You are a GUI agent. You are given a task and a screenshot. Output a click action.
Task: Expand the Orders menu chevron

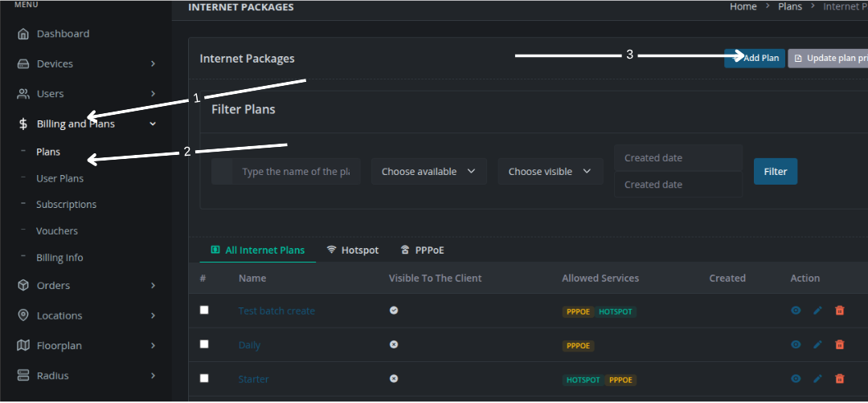[154, 286]
